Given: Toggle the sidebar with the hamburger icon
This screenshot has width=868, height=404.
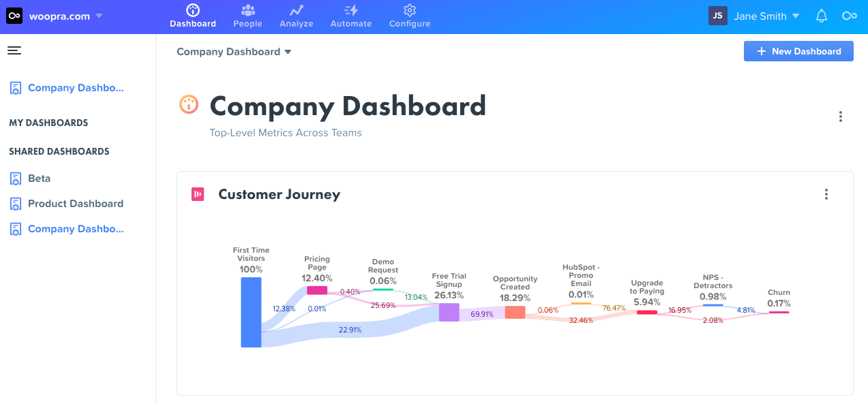Looking at the screenshot, I should click(14, 50).
